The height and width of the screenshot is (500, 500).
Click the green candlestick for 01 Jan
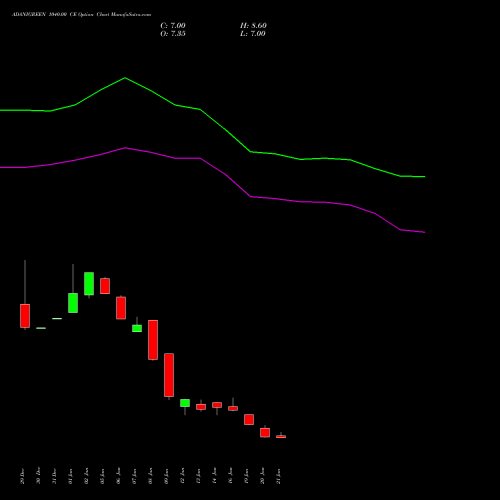coord(73,303)
